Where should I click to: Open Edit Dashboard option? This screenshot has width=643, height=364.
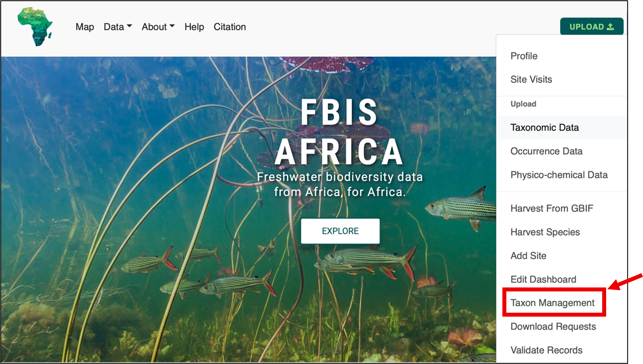point(543,280)
